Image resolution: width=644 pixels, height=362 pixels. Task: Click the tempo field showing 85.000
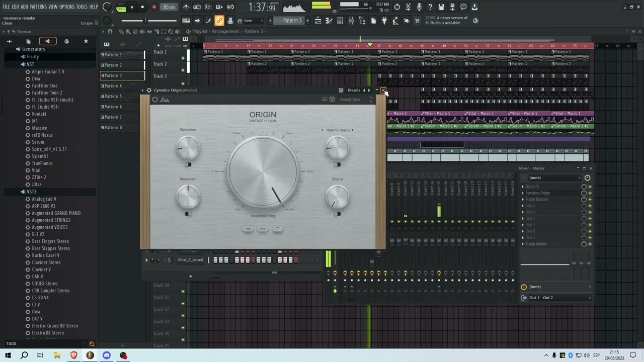(x=169, y=7)
